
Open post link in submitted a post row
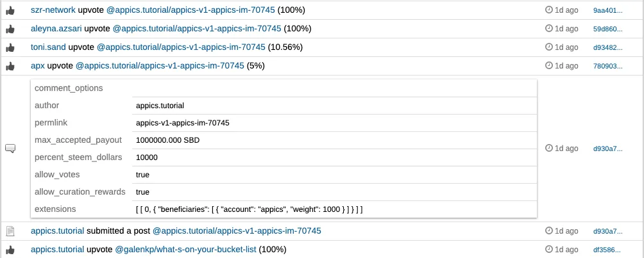pyautogui.click(x=237, y=231)
